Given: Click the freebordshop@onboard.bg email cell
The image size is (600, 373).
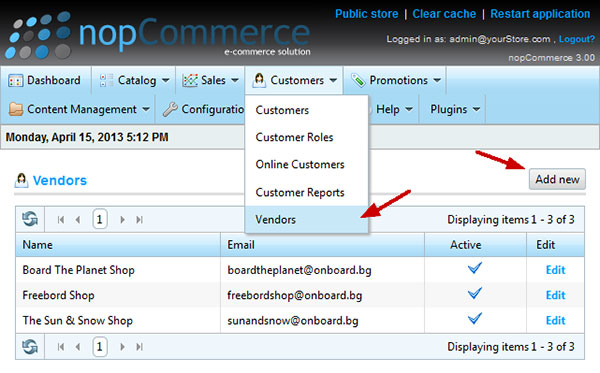Looking at the screenshot, I should [x=322, y=295].
